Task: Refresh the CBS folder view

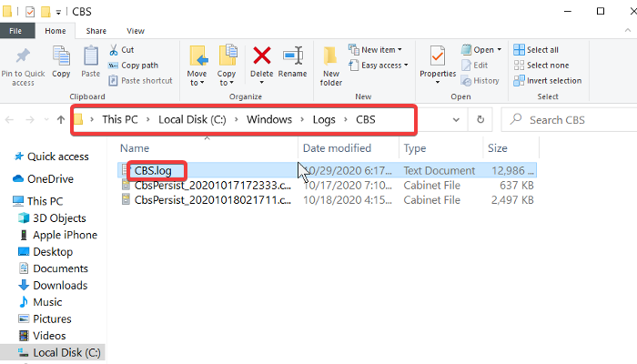Action: 480,120
